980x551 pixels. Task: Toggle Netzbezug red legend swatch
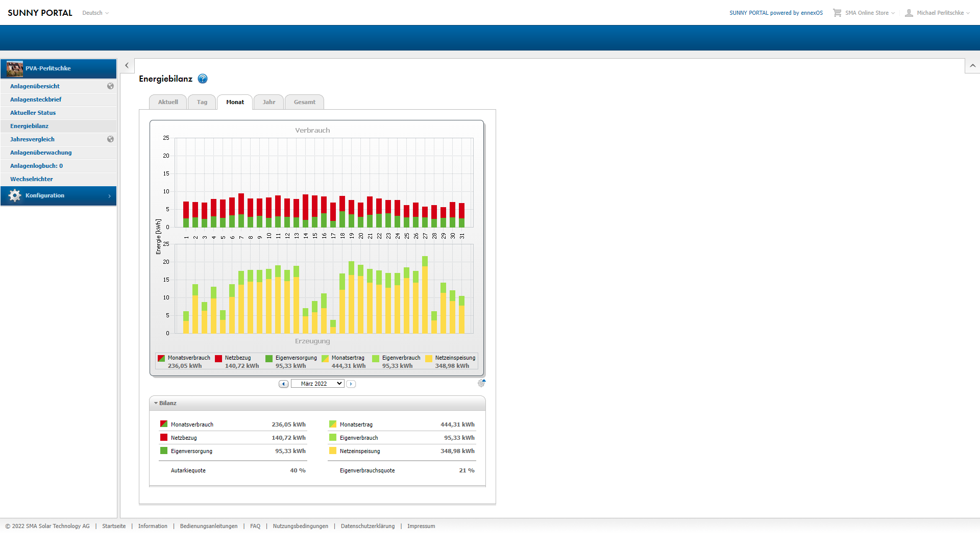coord(218,358)
